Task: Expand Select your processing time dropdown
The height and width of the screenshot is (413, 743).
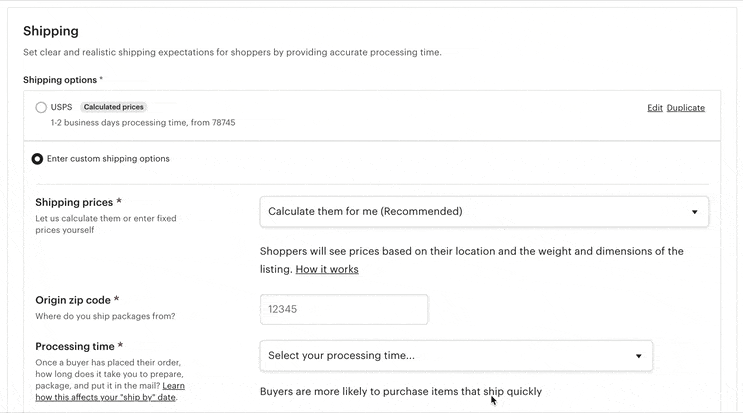Action: coord(455,356)
